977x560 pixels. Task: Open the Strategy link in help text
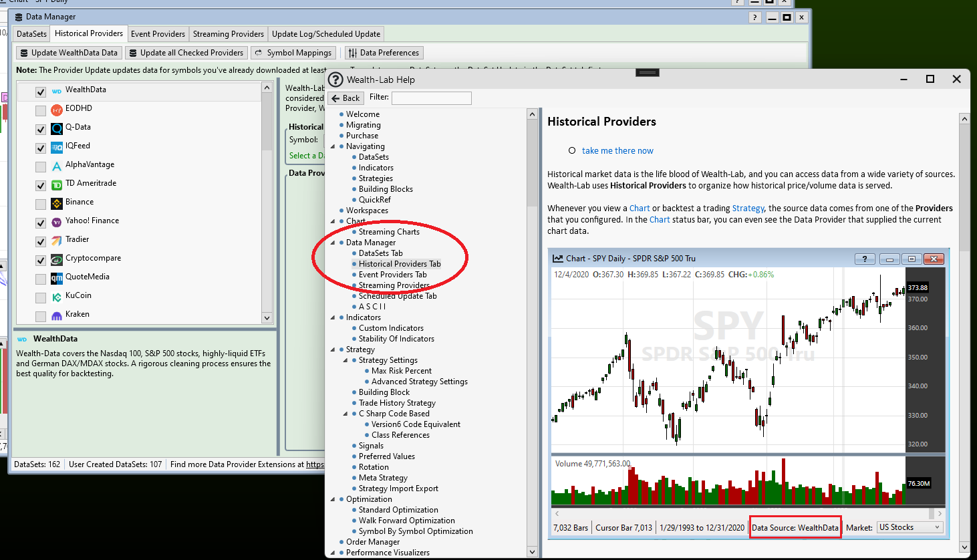pos(748,208)
